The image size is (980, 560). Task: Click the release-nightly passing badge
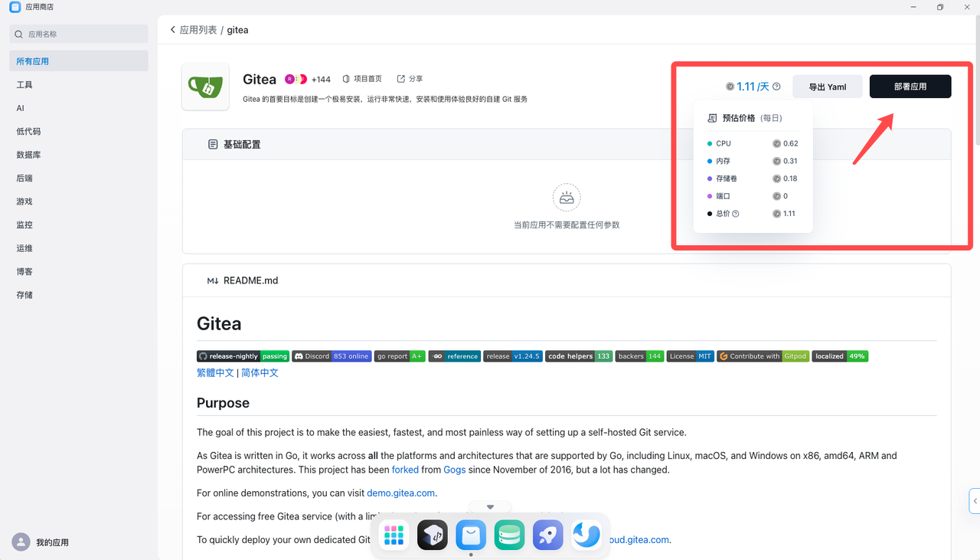coord(243,356)
